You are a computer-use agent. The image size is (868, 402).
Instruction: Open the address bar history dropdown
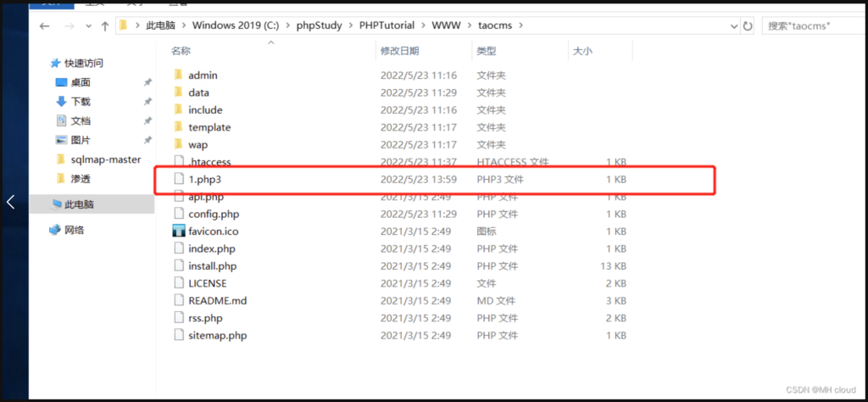[732, 26]
